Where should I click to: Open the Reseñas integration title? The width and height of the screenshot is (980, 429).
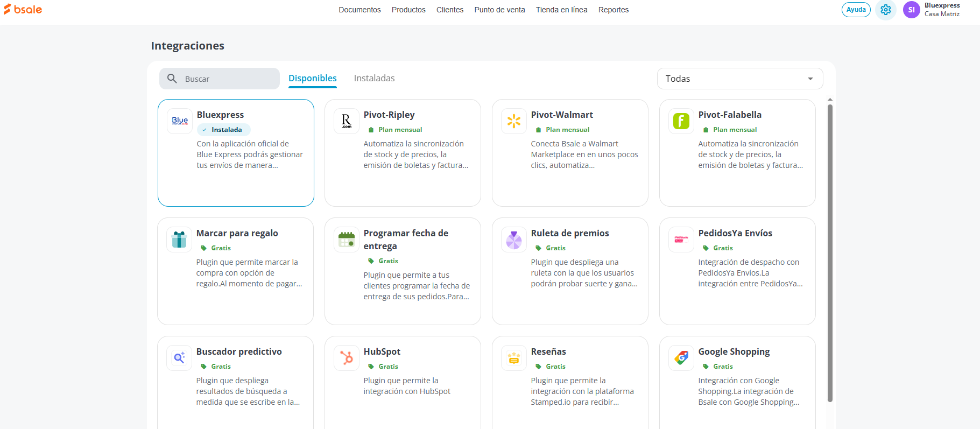548,351
